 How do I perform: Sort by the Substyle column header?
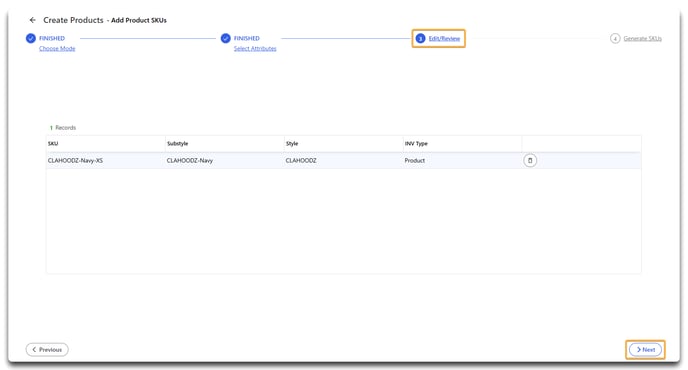177,144
